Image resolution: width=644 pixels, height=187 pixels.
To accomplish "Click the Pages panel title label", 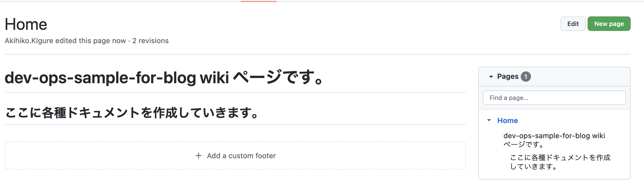I will [x=508, y=77].
